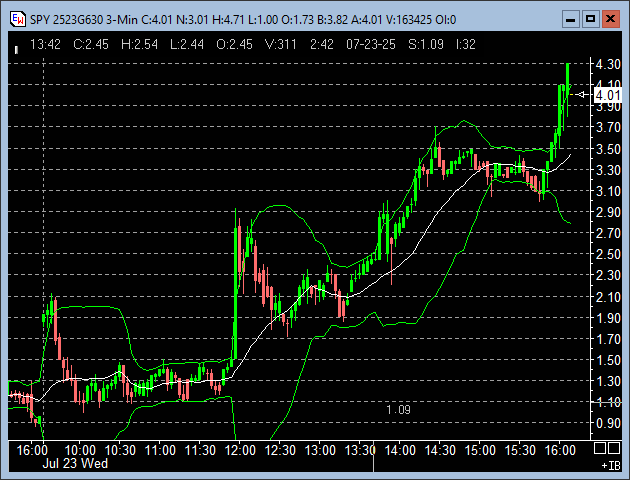Click the 12:00 time axis label

tap(240, 450)
